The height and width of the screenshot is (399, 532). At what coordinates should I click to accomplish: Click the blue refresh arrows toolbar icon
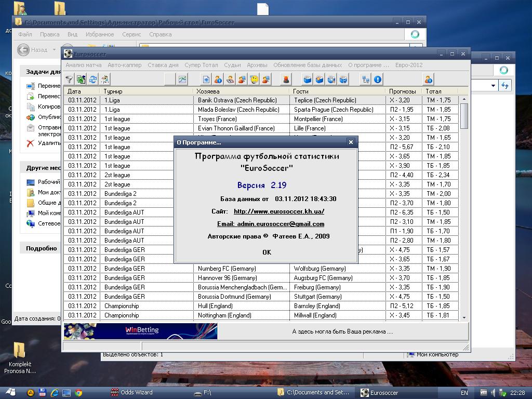[x=92, y=79]
